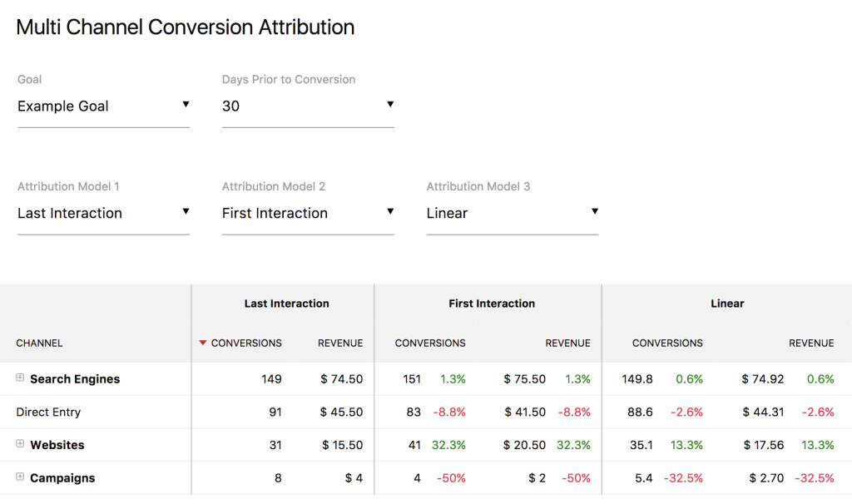Click the red sort arrow by Conversions
The image size is (852, 504).
point(203,343)
